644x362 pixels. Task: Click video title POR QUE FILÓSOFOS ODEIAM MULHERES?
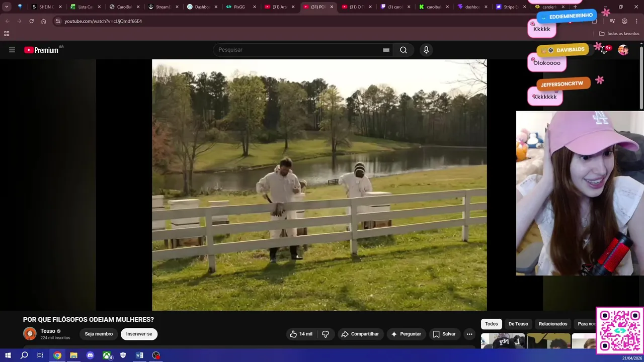tap(89, 319)
